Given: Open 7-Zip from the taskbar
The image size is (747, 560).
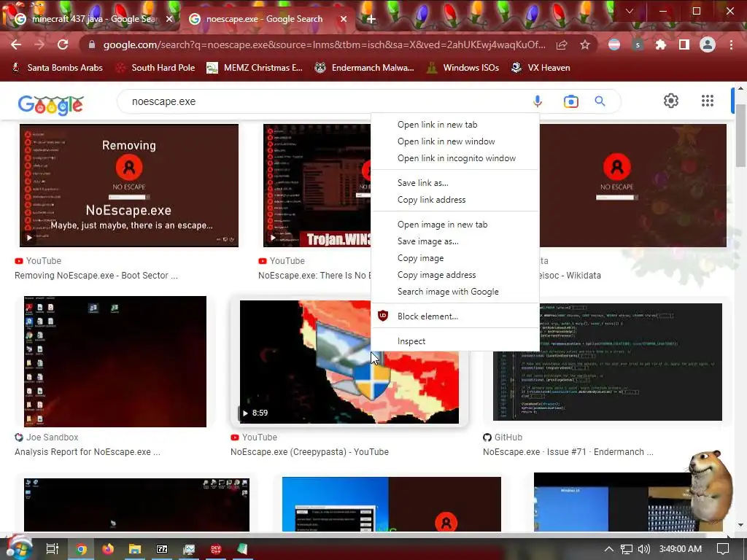Looking at the screenshot, I should coord(162,549).
